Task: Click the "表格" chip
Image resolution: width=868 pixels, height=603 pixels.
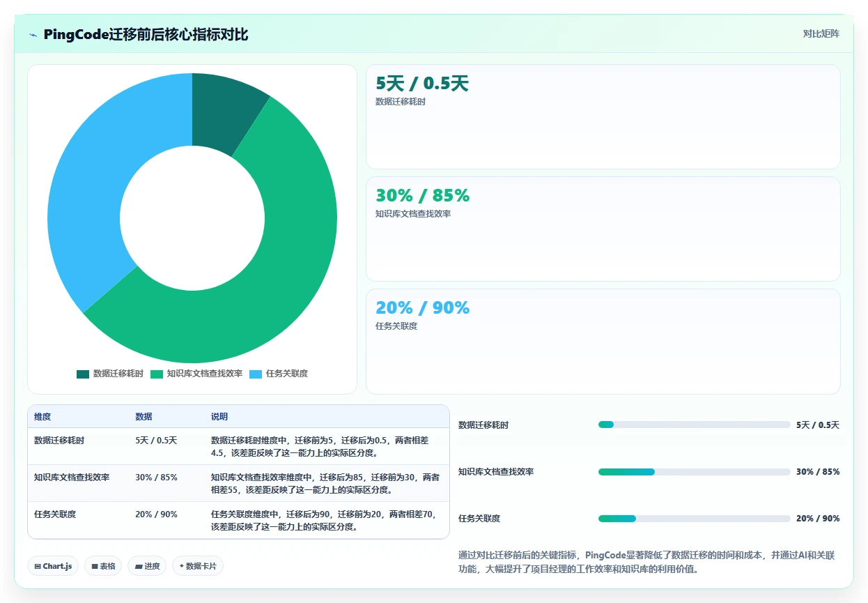Action: pos(103,566)
